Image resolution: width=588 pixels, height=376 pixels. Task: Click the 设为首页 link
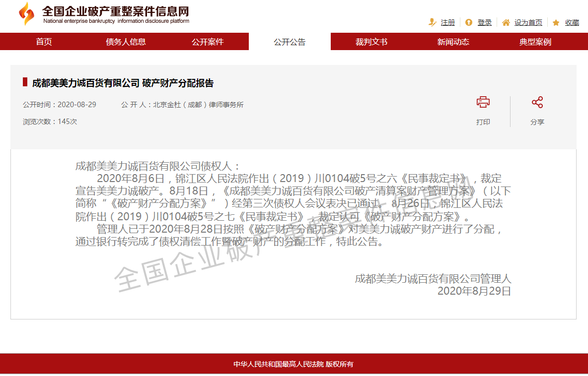pos(528,22)
